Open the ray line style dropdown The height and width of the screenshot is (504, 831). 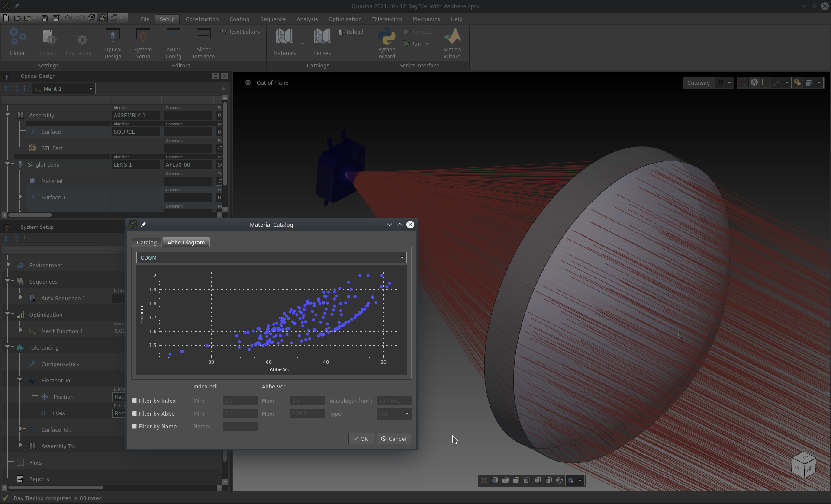coord(781,83)
